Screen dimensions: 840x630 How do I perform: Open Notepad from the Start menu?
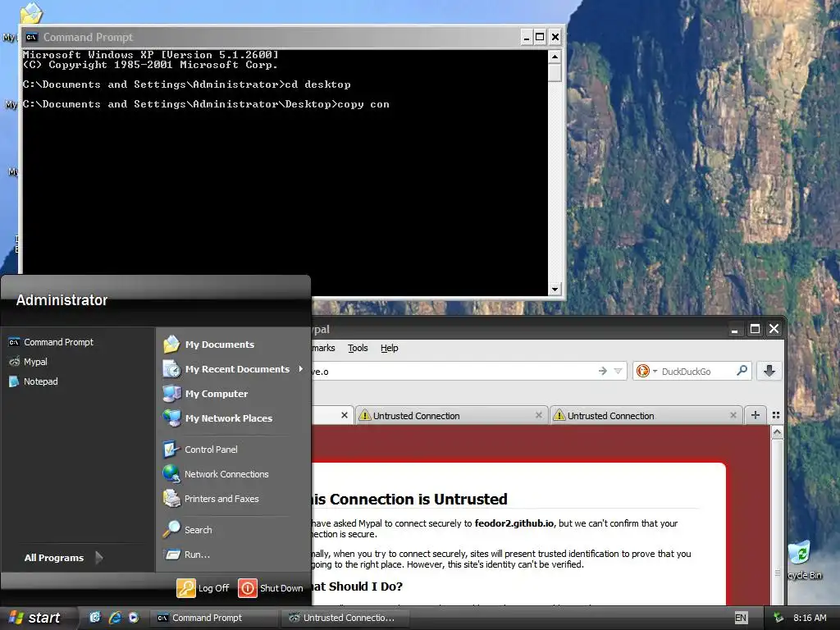coord(33,381)
